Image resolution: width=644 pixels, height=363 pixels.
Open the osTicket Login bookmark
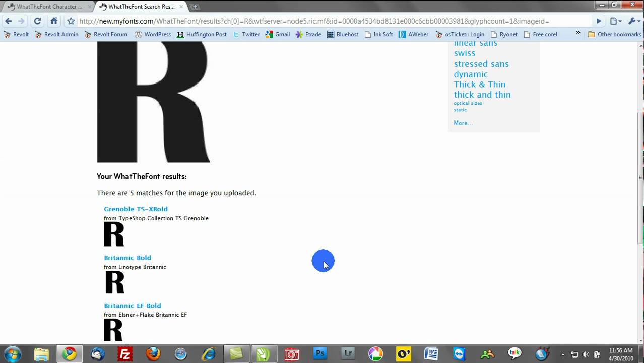tap(460, 34)
